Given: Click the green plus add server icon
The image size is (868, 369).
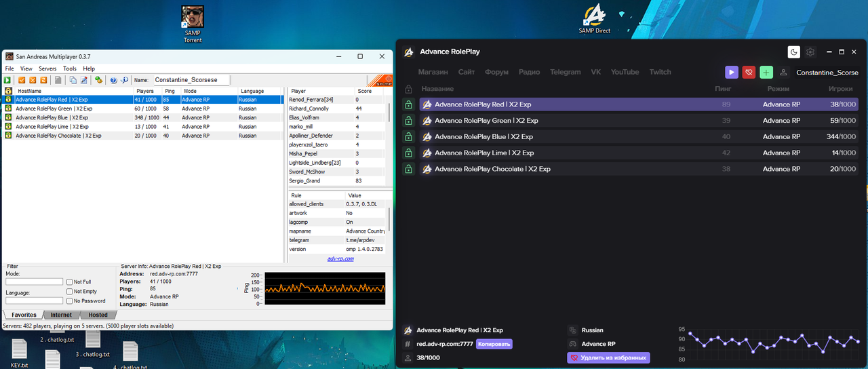Looking at the screenshot, I should click(x=766, y=72).
